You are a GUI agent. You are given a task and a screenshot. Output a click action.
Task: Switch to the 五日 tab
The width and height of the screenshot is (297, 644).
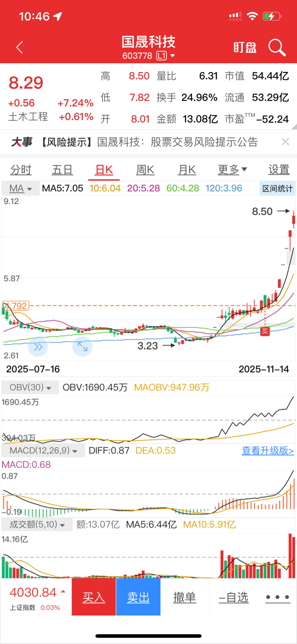coord(62,170)
